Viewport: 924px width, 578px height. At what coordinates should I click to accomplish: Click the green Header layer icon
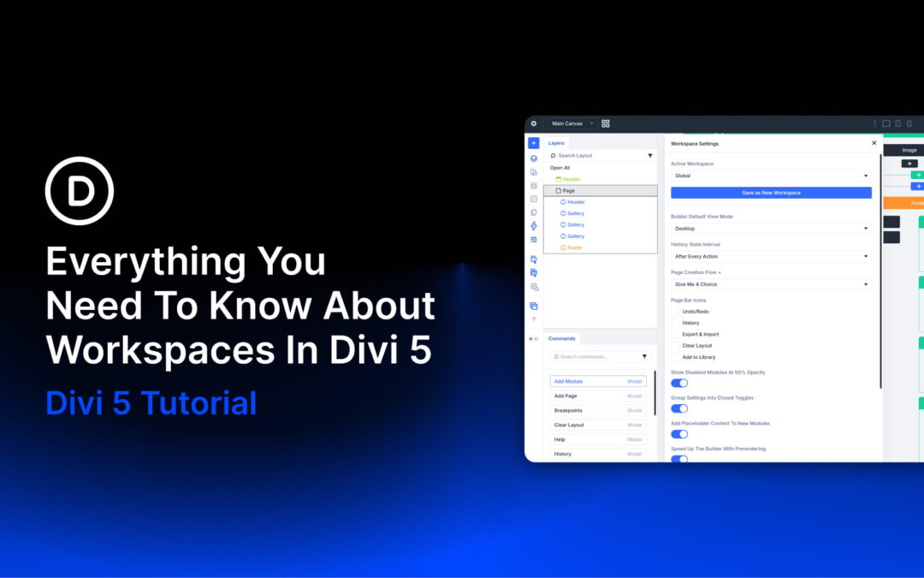coord(559,179)
